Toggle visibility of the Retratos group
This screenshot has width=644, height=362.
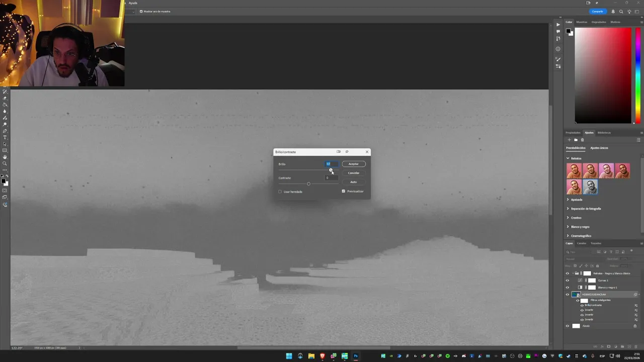[x=568, y=274]
